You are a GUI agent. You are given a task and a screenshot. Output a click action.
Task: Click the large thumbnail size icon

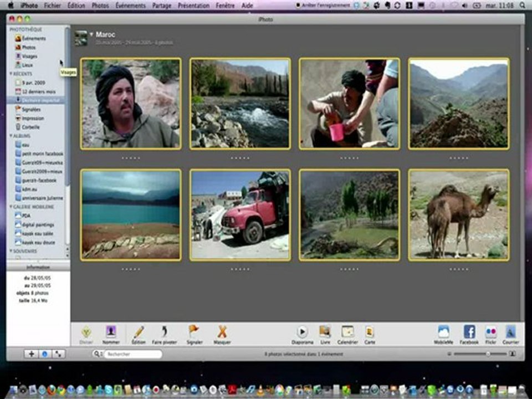click(x=512, y=354)
